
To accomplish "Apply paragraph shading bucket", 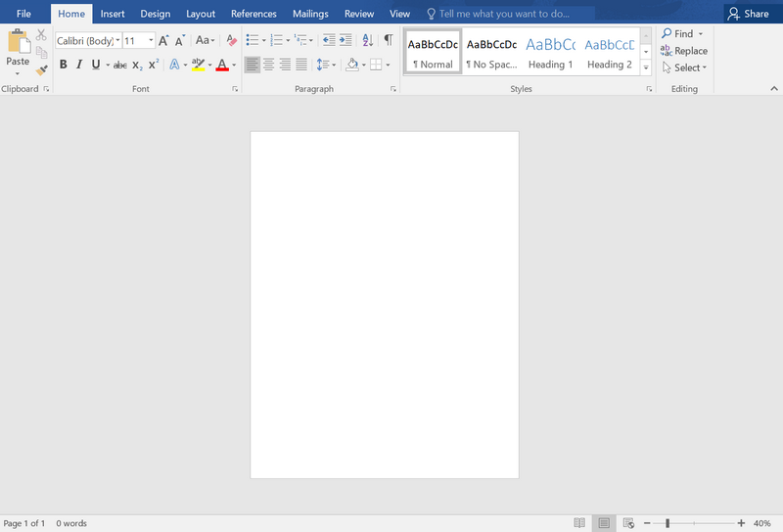I will coord(352,65).
